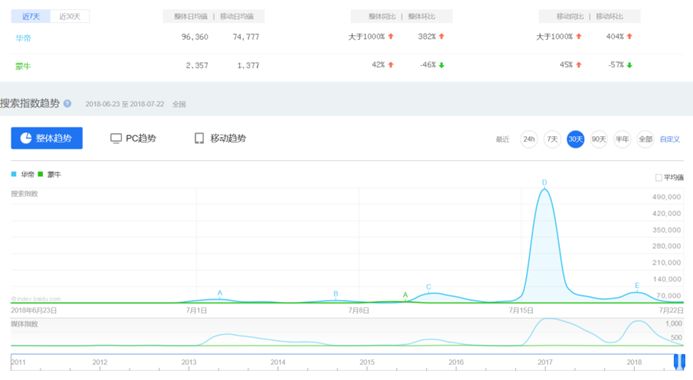Click news marker C on the chart
Screen dimensions: 693x380
(x=428, y=287)
